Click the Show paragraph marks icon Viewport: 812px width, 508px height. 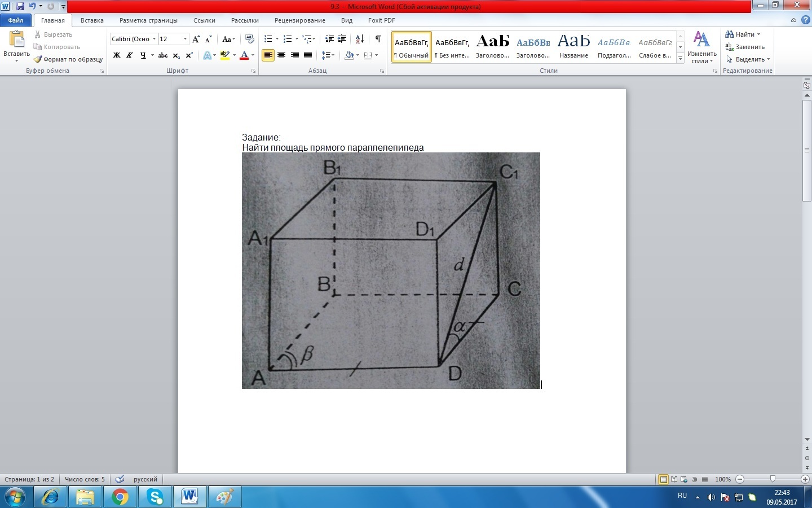click(378, 39)
